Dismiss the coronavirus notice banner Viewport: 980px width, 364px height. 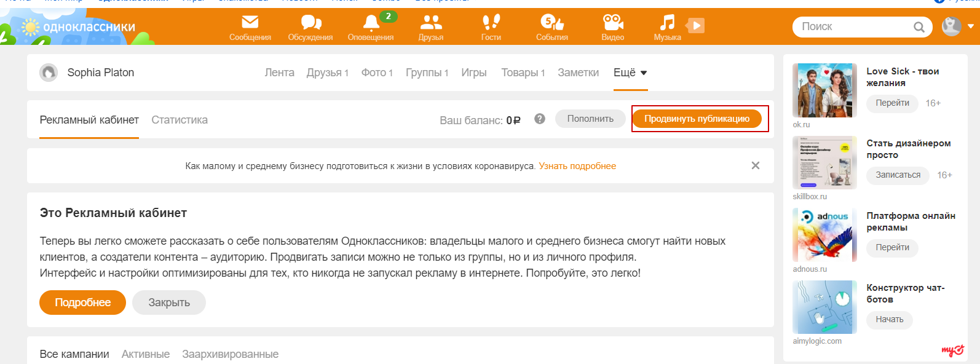(x=756, y=165)
